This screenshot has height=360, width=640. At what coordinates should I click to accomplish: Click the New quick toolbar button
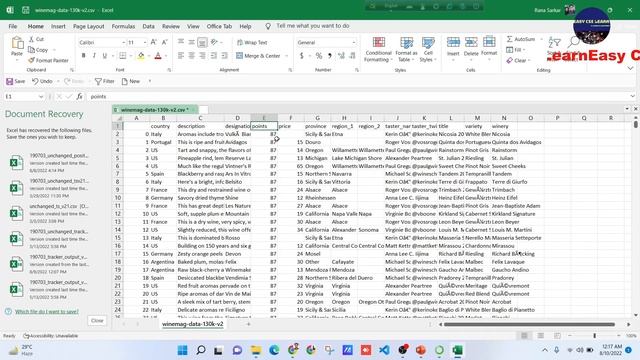coord(131,81)
